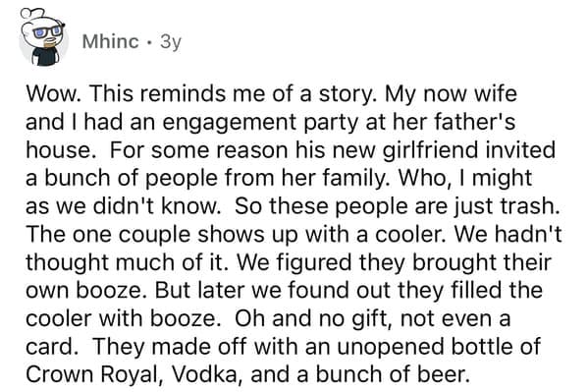The image size is (588, 392).
Task: Open the 3y comment timestamp permalink
Action: [171, 42]
